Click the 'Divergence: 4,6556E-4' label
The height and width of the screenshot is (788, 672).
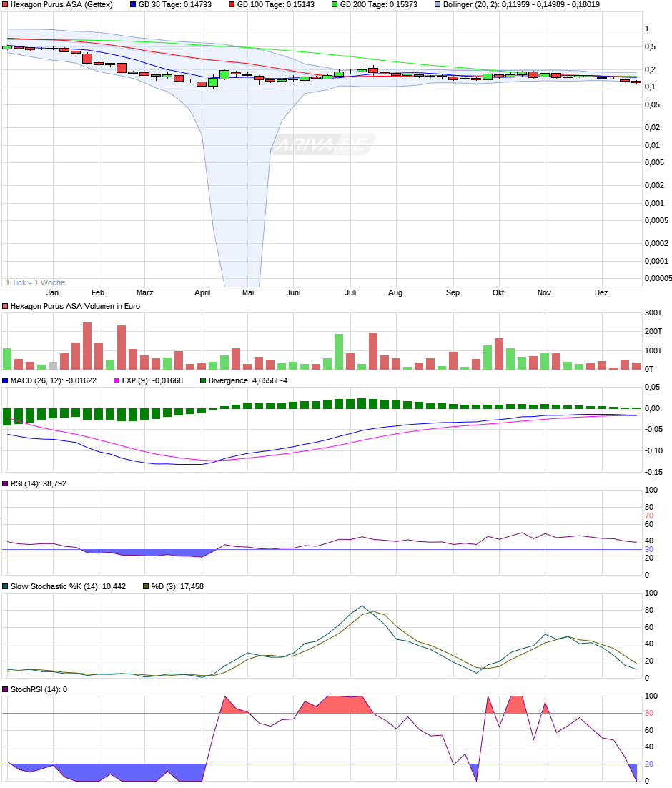tap(248, 380)
